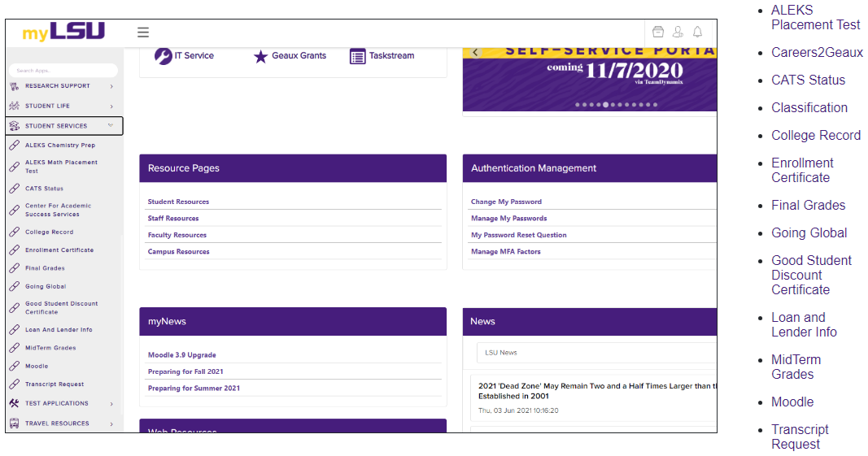The height and width of the screenshot is (456, 868).
Task: Click My Password Reset Question link
Action: coord(519,235)
